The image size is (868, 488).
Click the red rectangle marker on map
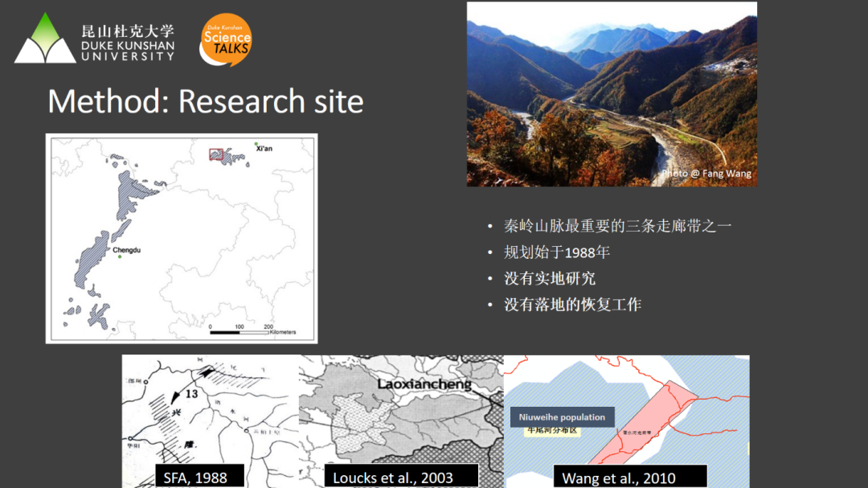(x=216, y=154)
